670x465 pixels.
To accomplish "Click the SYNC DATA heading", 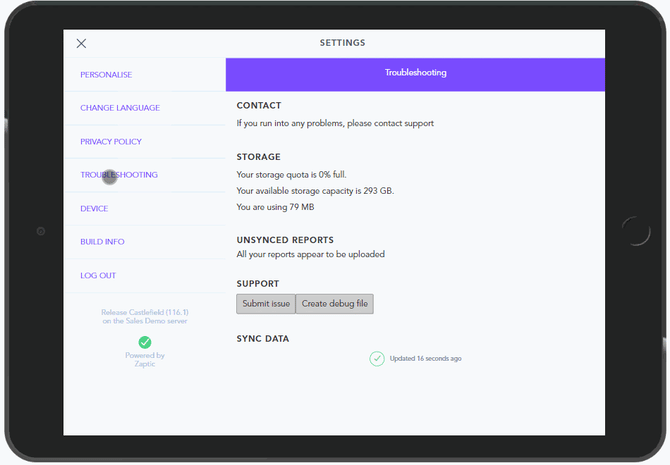I will (263, 339).
